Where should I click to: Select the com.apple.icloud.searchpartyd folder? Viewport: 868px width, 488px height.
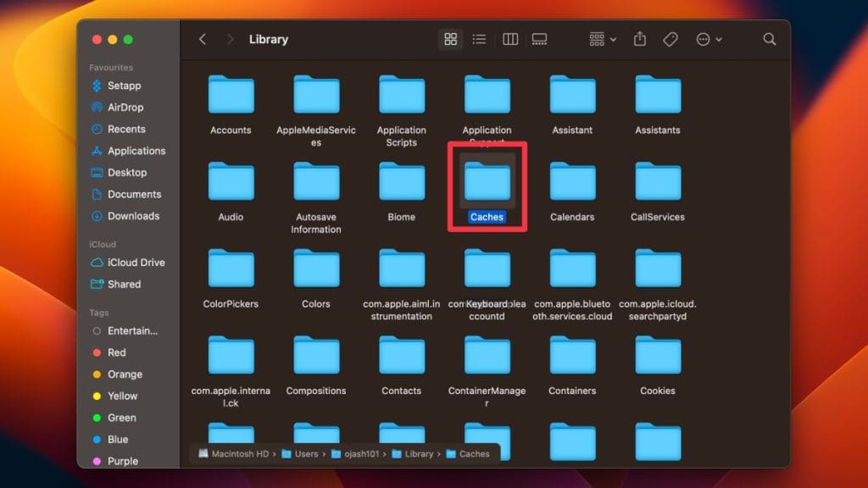(x=658, y=269)
